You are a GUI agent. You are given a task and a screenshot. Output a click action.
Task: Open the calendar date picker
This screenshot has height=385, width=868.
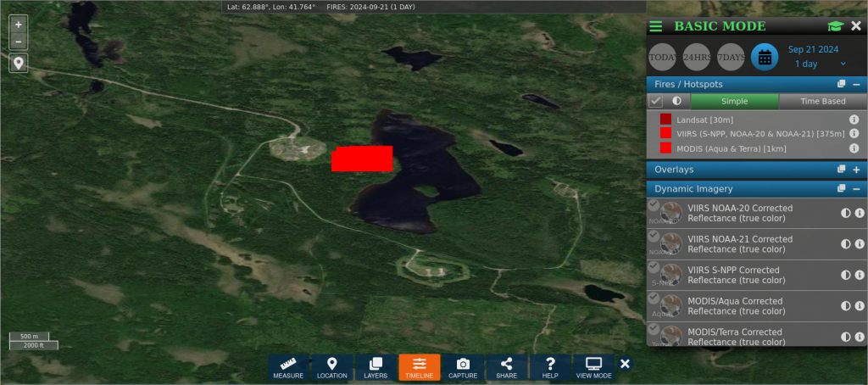[x=765, y=57]
